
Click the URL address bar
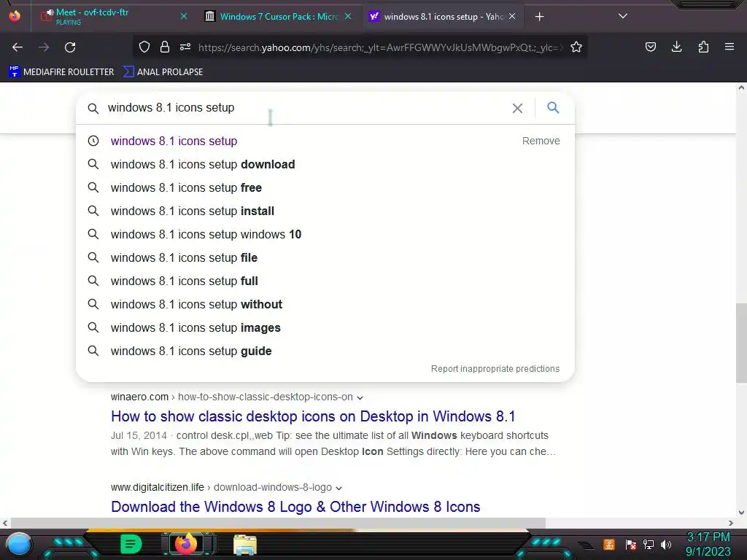[379, 47]
